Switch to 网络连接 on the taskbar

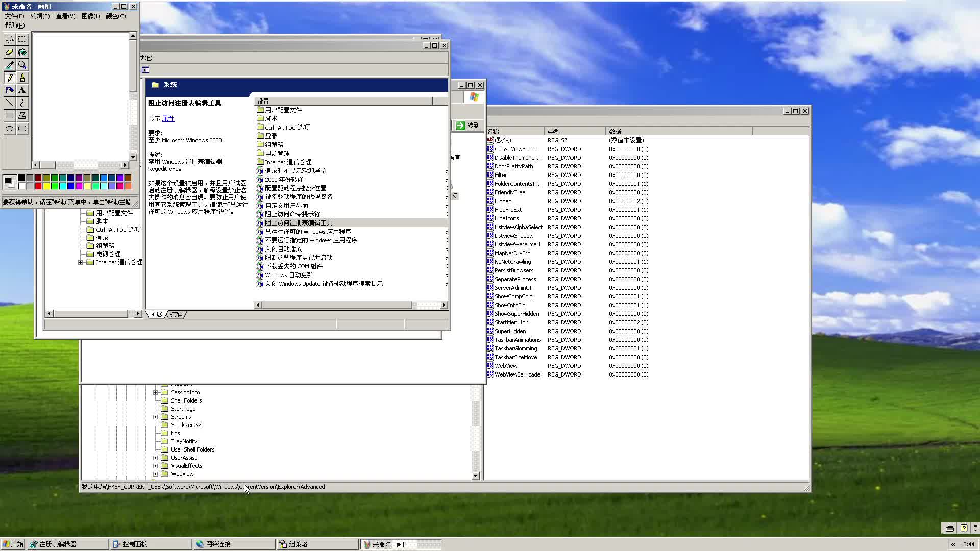coord(234,544)
